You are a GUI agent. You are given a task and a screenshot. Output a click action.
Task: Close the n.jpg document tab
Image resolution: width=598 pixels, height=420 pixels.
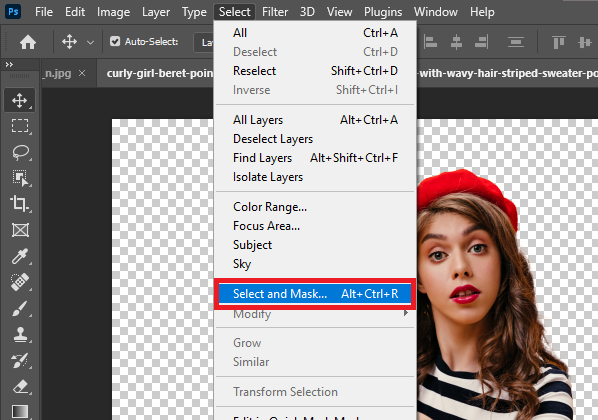82,73
